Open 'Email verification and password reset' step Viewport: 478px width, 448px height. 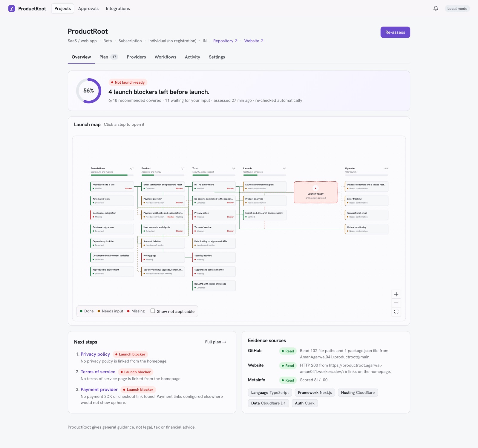pyautogui.click(x=163, y=186)
